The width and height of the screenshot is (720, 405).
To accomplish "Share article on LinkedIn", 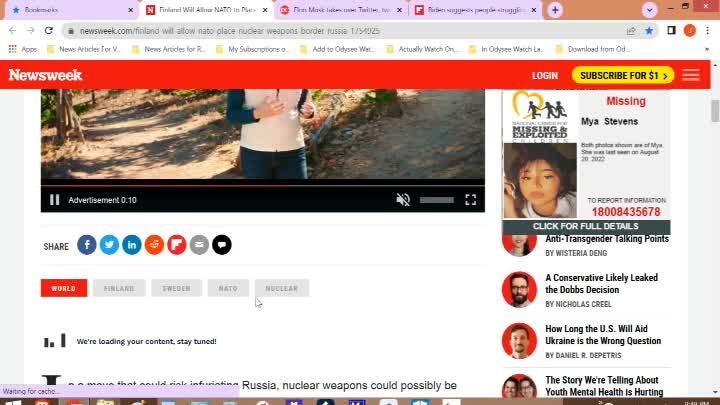I will click(132, 245).
